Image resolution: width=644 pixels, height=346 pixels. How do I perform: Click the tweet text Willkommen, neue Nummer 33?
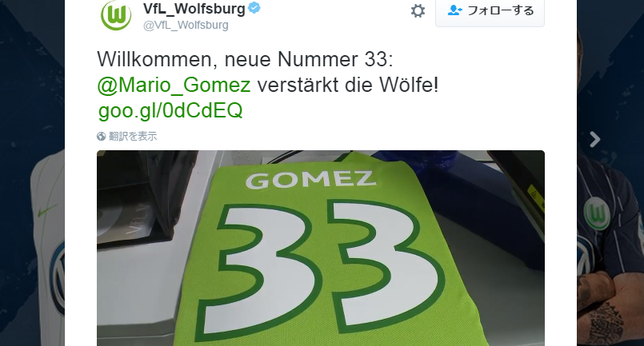[245, 59]
